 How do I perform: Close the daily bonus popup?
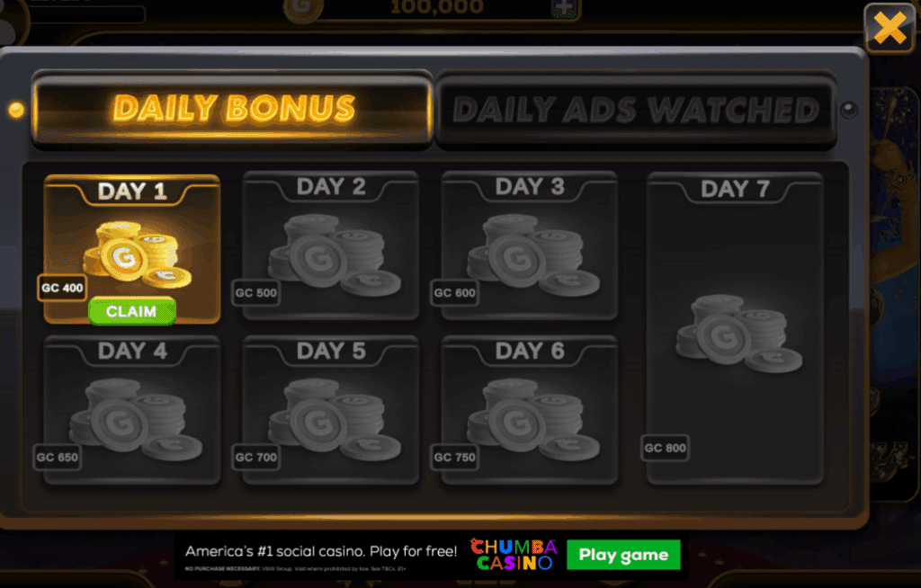coord(890,28)
